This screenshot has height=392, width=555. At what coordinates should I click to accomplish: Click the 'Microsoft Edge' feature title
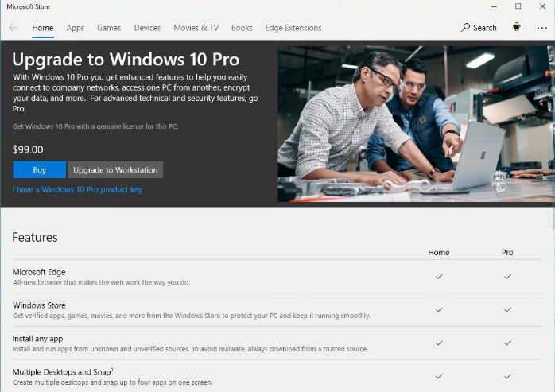[x=39, y=272]
